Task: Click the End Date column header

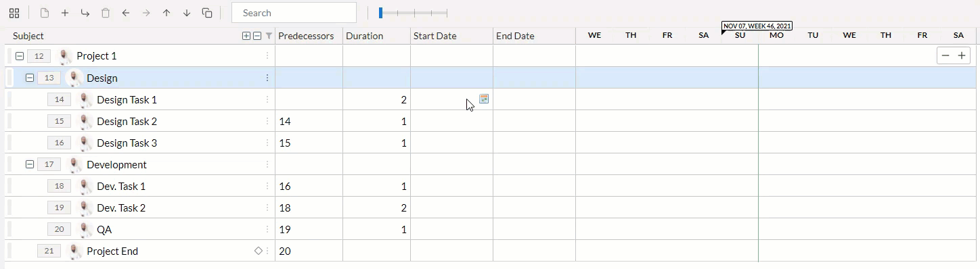Action: [515, 36]
